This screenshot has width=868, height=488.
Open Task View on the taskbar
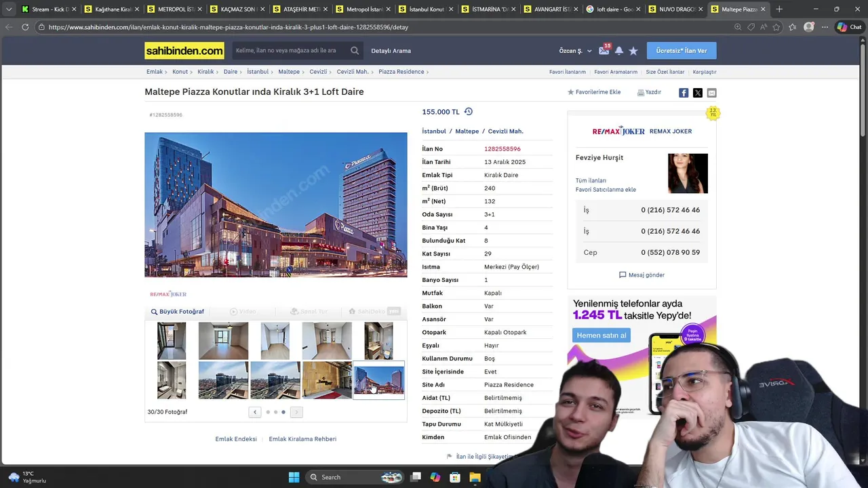(x=416, y=477)
